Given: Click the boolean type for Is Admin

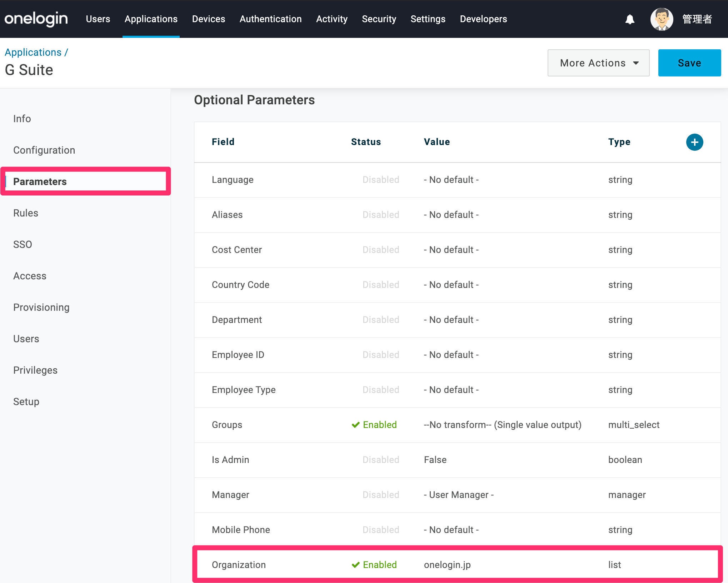Looking at the screenshot, I should pos(625,460).
